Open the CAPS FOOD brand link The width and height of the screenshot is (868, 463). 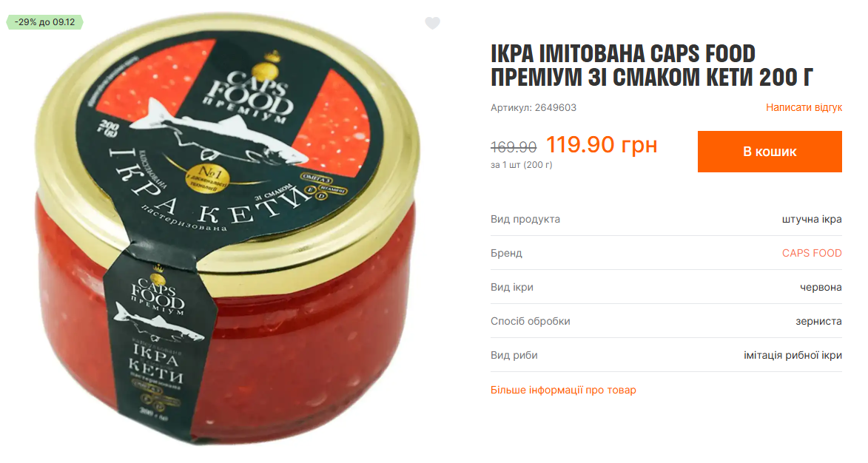pos(812,253)
